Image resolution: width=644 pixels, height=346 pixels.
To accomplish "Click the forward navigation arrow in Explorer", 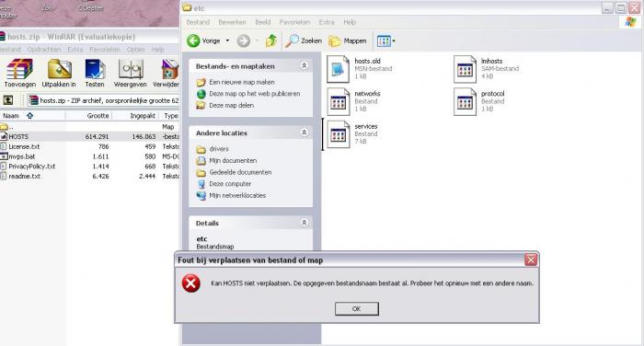I will pyautogui.click(x=244, y=40).
